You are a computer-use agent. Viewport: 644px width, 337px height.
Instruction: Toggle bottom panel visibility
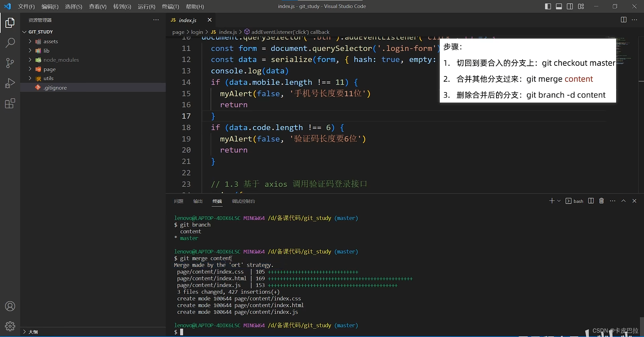point(559,6)
